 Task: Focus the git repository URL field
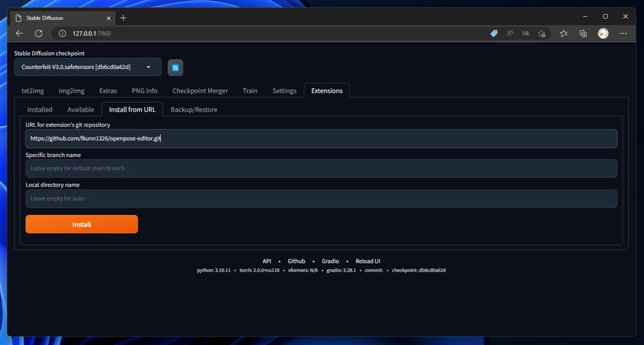[x=321, y=139]
